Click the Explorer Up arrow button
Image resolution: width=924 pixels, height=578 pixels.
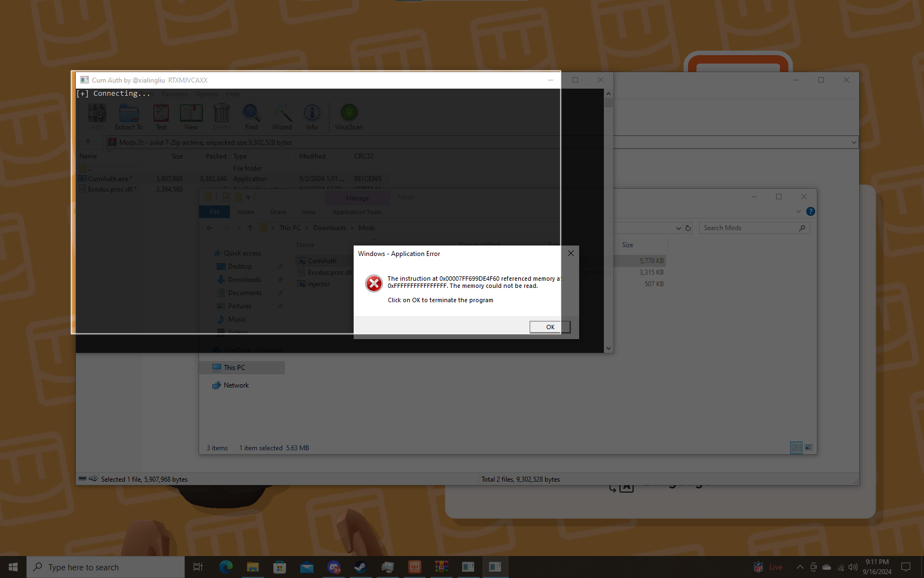250,228
